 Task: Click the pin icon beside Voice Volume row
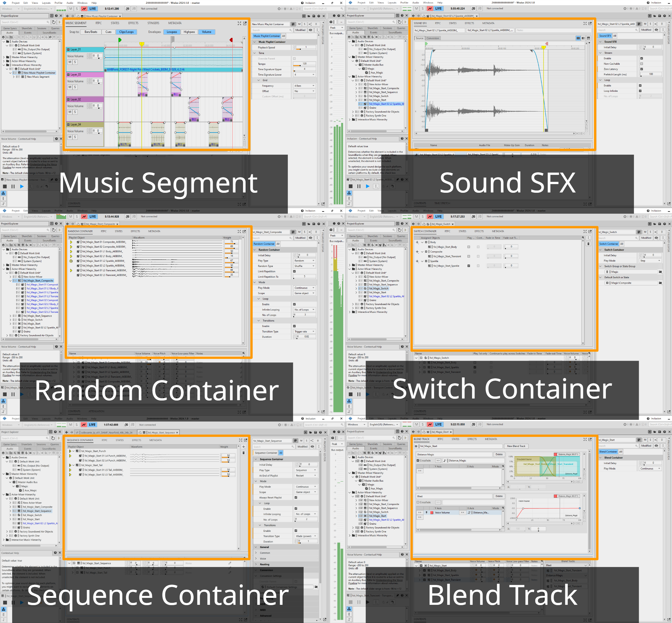(427, 512)
